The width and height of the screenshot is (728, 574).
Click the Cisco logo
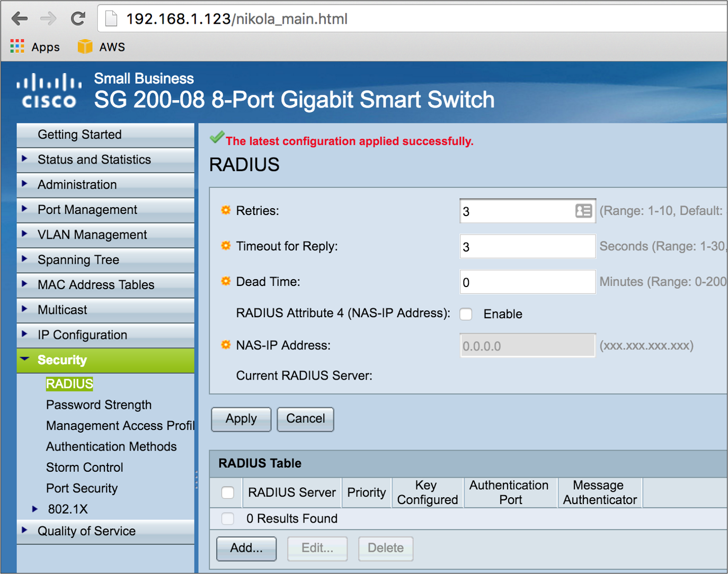pos(49,91)
